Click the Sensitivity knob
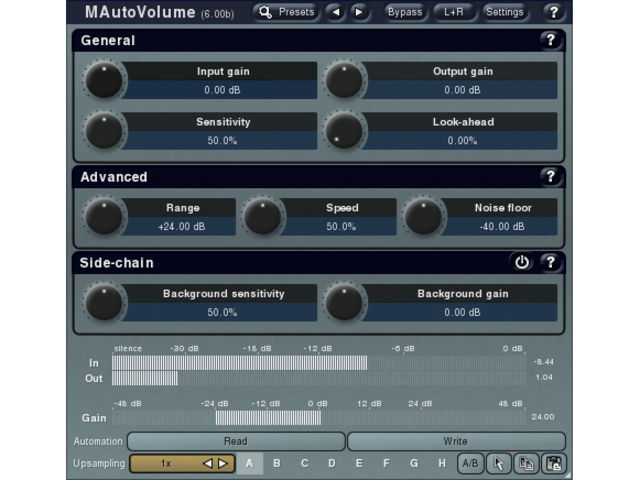The image size is (640, 480). pyautogui.click(x=104, y=131)
